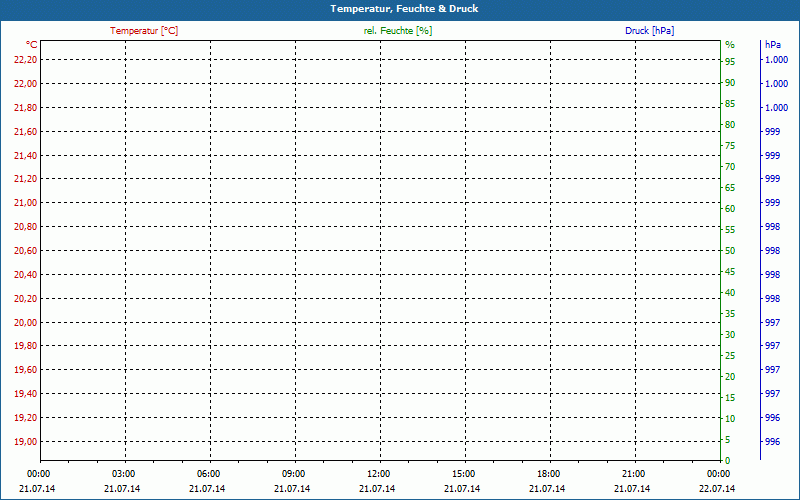The width and height of the screenshot is (800, 500).
Task: Pick humidity axis value '40'
Action: pos(730,293)
